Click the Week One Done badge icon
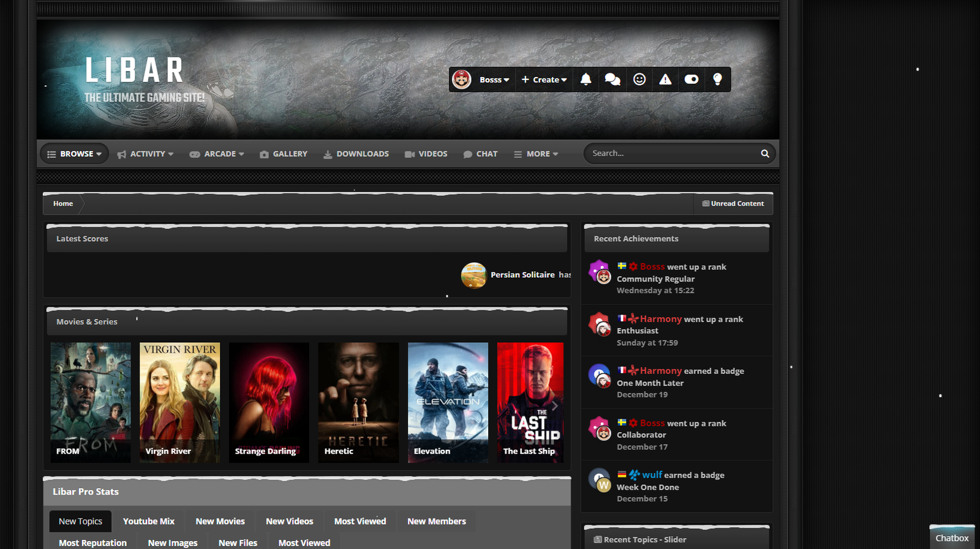The width and height of the screenshot is (980, 549). click(x=598, y=479)
